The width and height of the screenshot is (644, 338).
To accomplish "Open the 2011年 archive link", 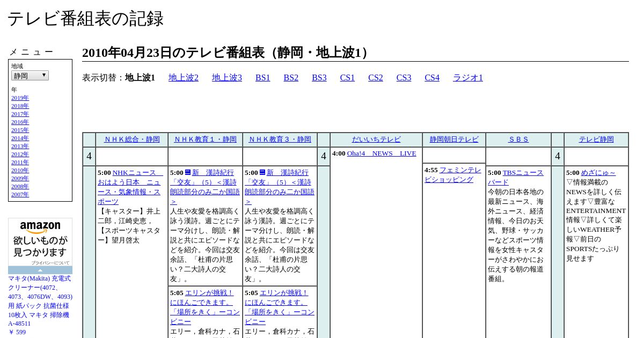I will pyautogui.click(x=20, y=162).
